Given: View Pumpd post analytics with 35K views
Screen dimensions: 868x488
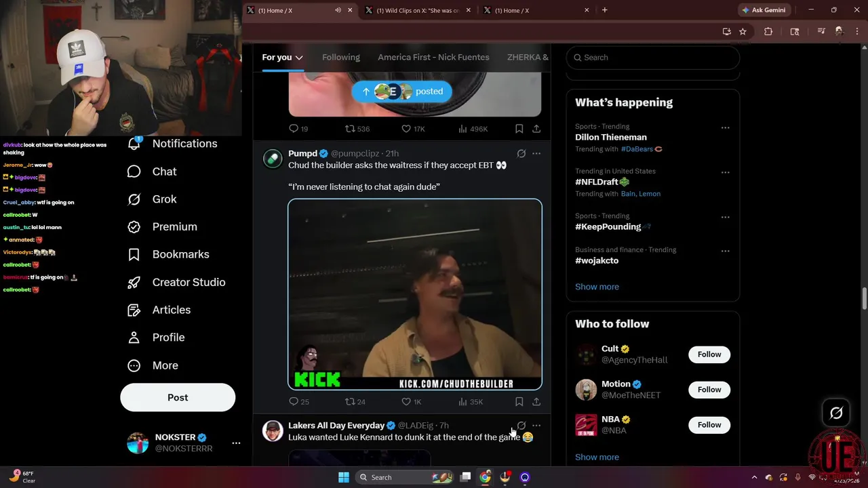Looking at the screenshot, I should coord(471,402).
